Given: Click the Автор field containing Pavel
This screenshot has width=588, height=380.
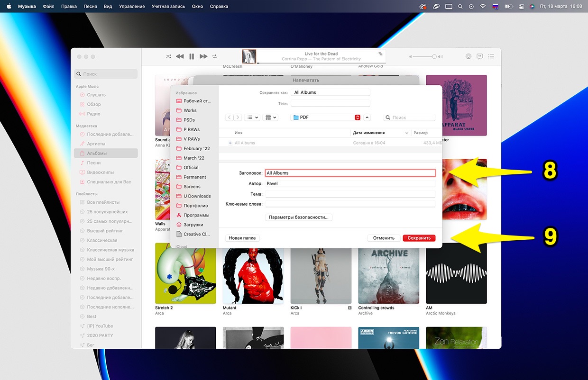Looking at the screenshot, I should point(350,183).
